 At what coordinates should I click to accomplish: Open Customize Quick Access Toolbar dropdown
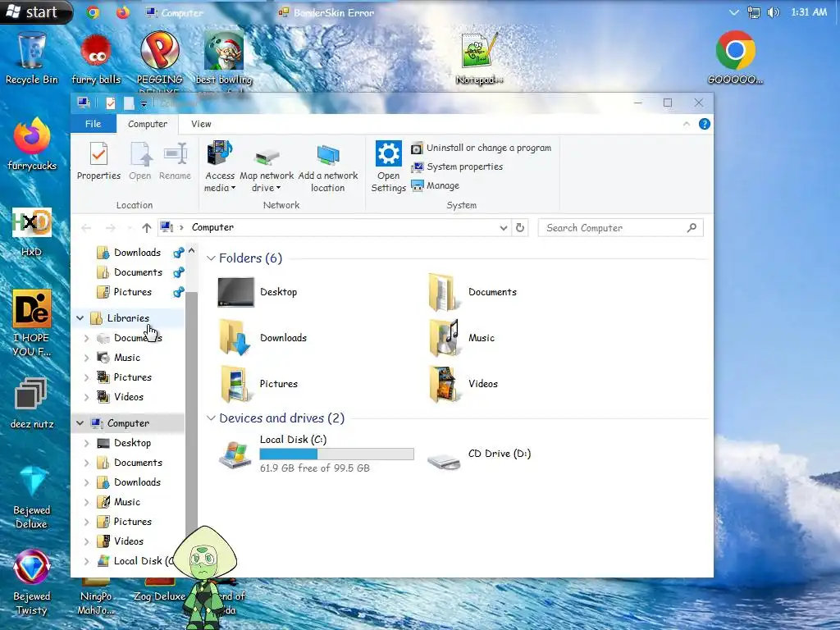(x=144, y=103)
